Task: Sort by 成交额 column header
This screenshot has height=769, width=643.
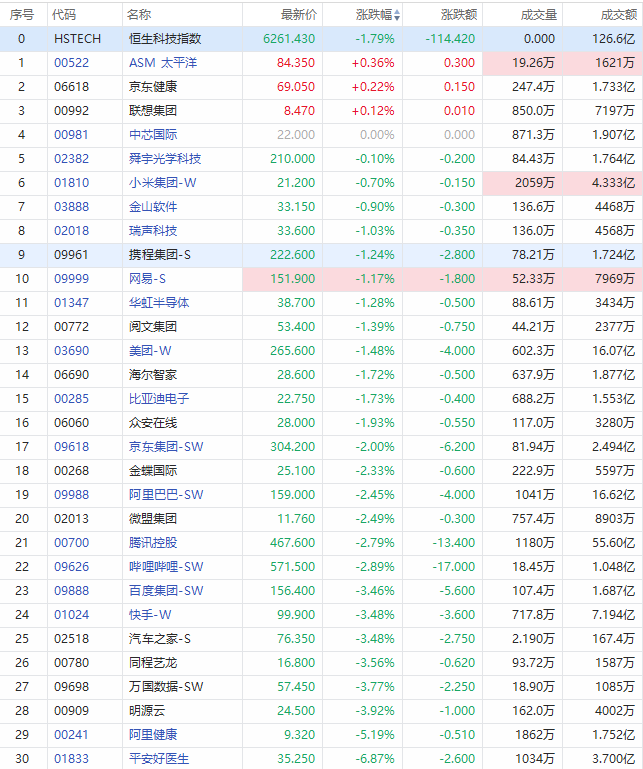Action: pyautogui.click(x=618, y=15)
